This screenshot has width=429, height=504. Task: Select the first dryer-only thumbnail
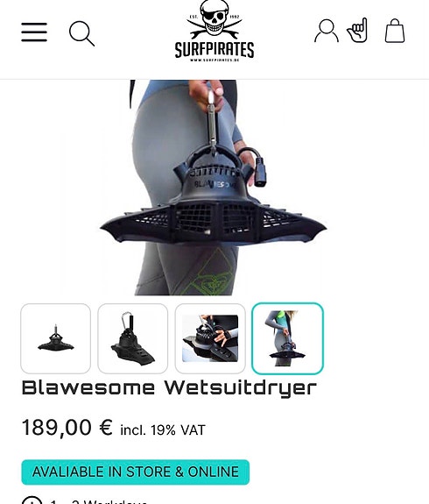(55, 338)
